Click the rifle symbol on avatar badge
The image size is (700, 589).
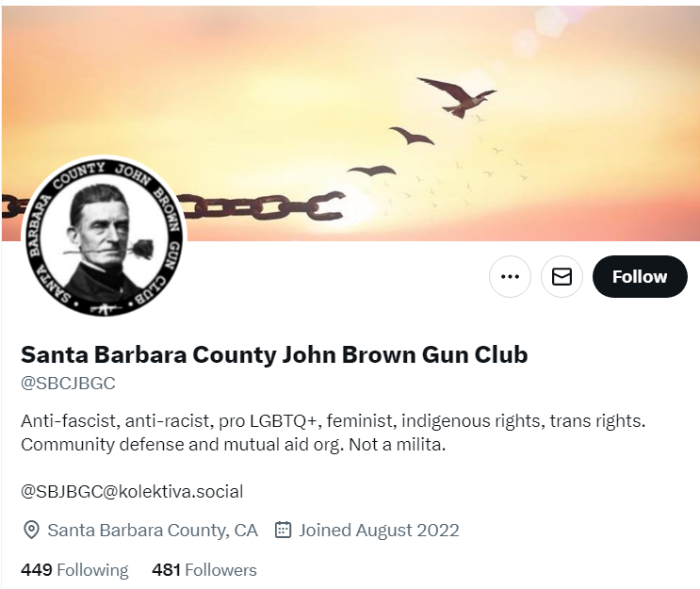point(106,308)
